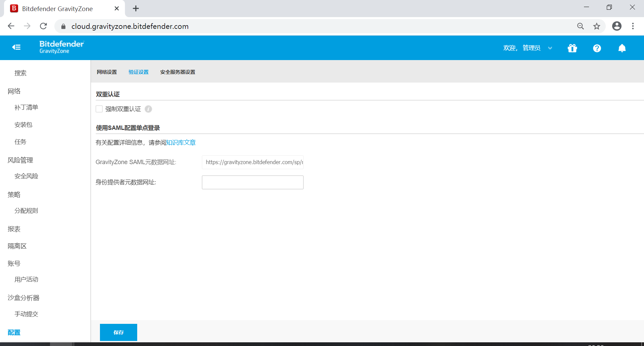644x346 pixels.
Task: Open the 策略 sidebar section
Action: tap(14, 195)
